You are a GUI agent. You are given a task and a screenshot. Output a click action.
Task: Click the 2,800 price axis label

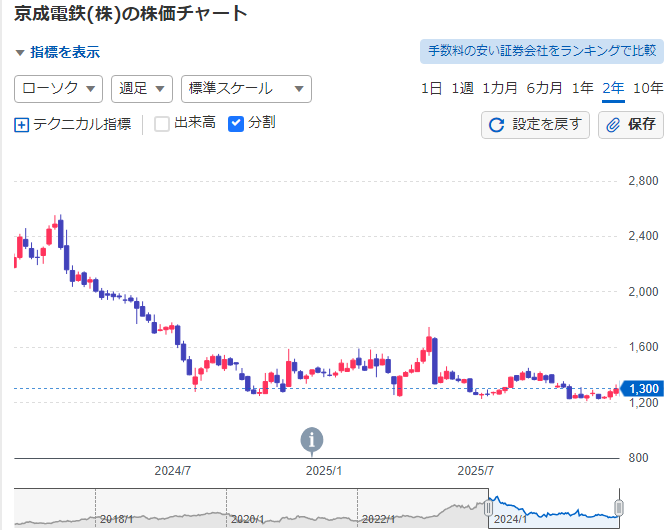[643, 181]
